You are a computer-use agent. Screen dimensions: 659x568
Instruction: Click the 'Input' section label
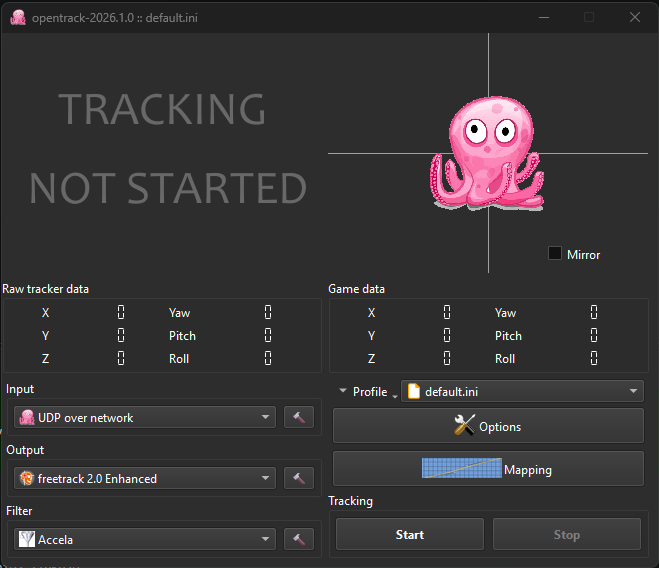[20, 389]
